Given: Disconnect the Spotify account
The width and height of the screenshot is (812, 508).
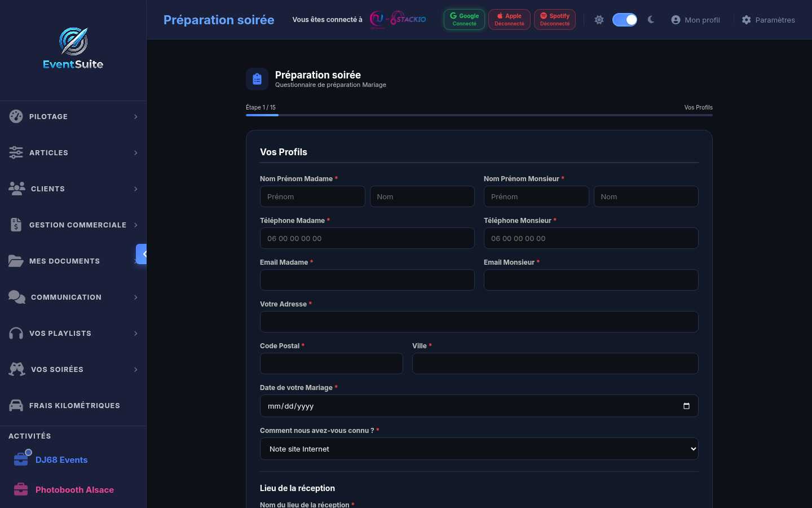Looking at the screenshot, I should [554, 19].
